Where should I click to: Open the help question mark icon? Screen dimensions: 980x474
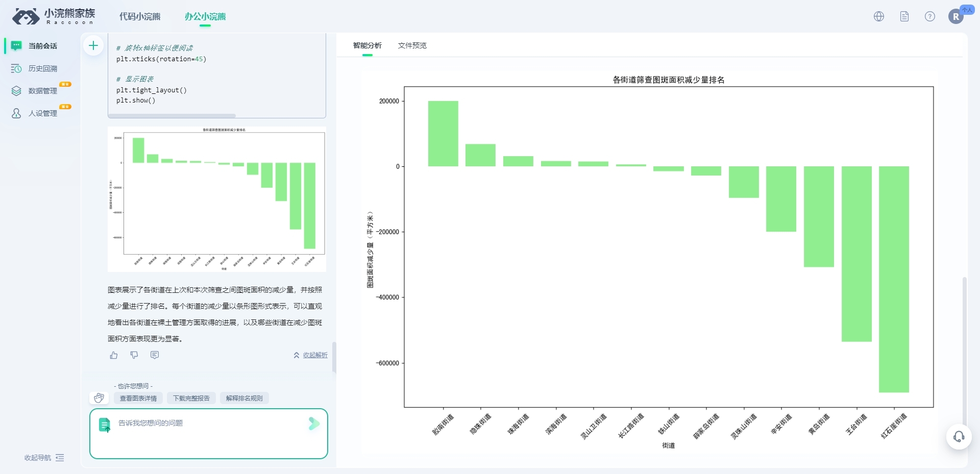(x=930, y=16)
